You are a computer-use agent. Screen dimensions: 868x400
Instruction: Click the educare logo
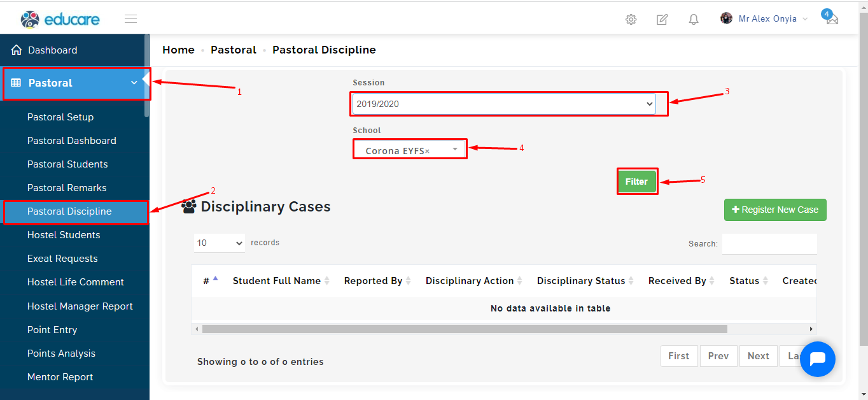click(60, 19)
